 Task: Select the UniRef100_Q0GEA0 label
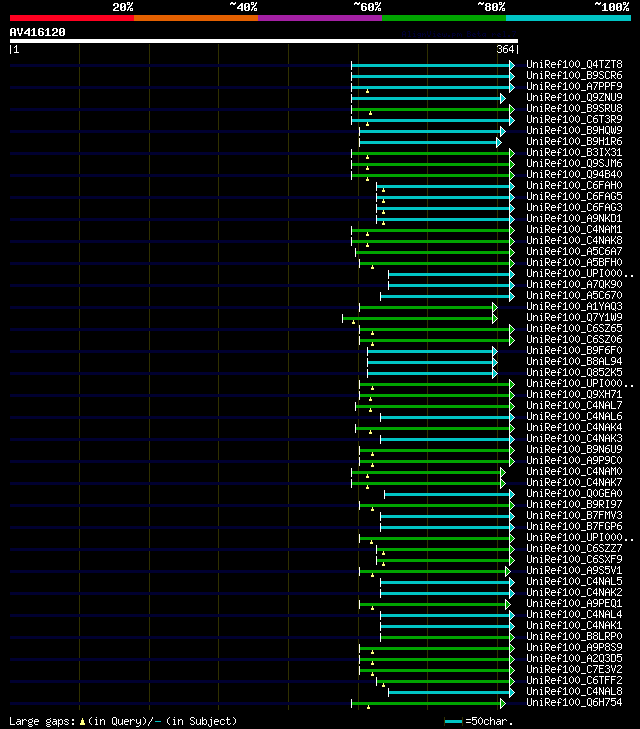tap(574, 493)
